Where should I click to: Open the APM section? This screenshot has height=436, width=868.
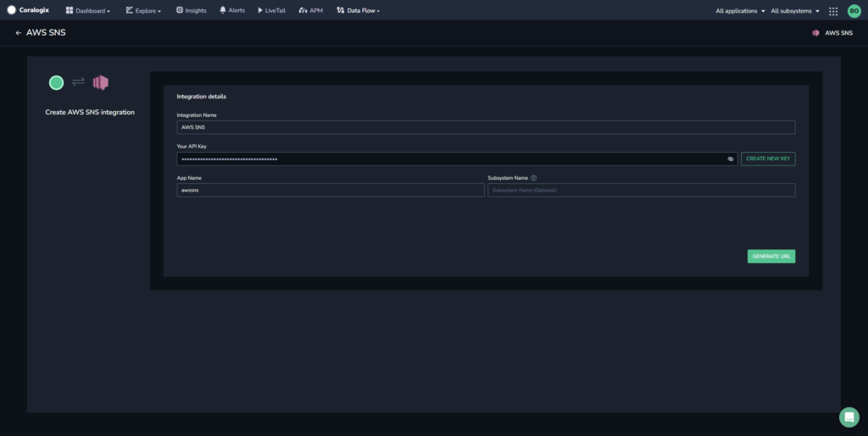(310, 10)
